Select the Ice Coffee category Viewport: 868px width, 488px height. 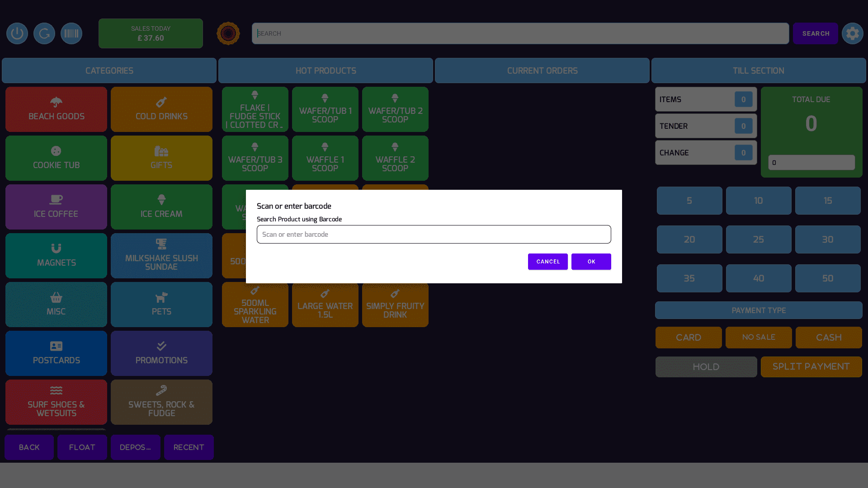tap(56, 207)
